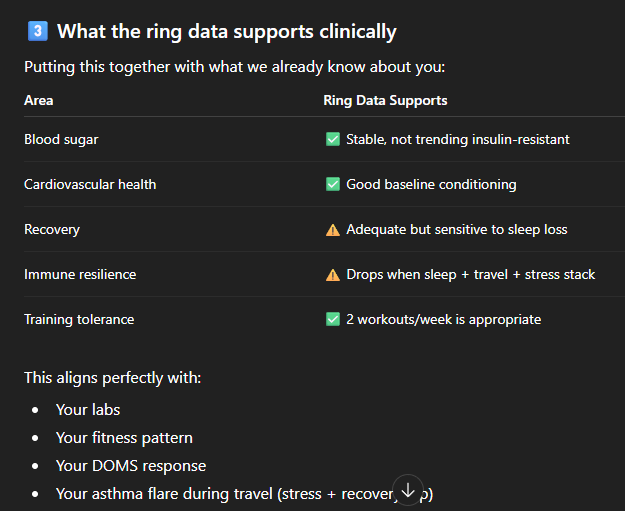Click the heading What the ring data supports clinically
The width and height of the screenshot is (625, 511).
pyautogui.click(x=226, y=31)
